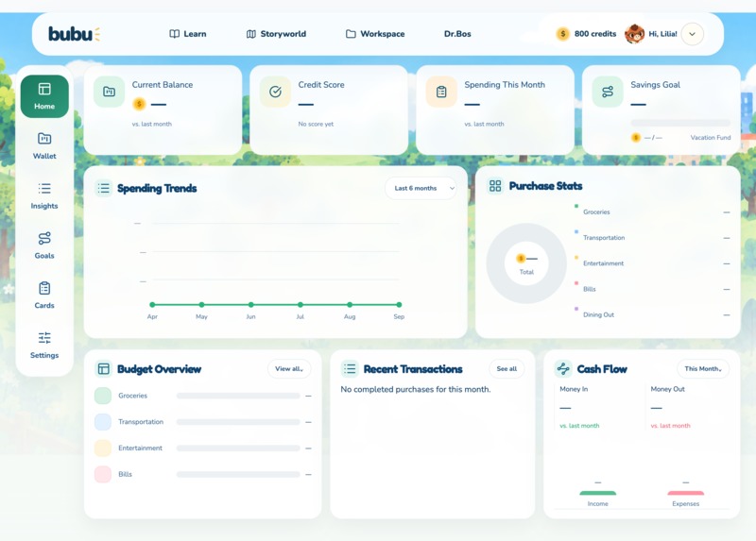Click the Vacation Fund label
Image resolution: width=756 pixels, height=541 pixels.
[x=711, y=137]
